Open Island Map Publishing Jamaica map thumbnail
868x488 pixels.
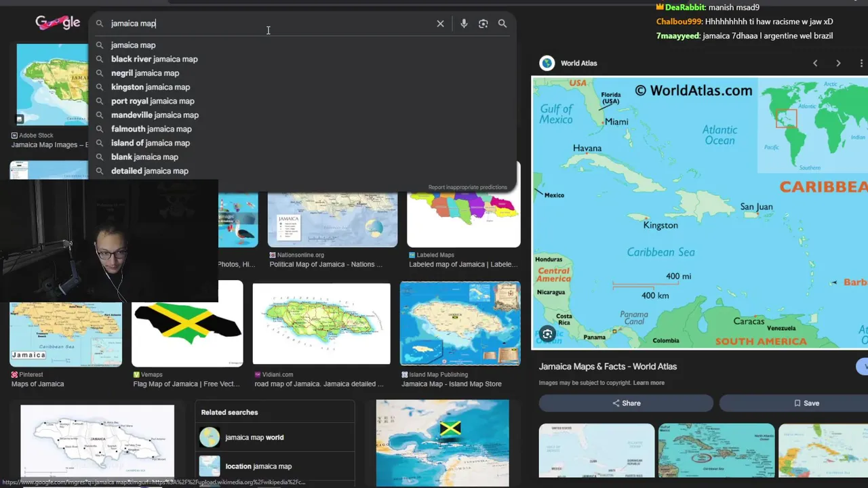tap(460, 324)
